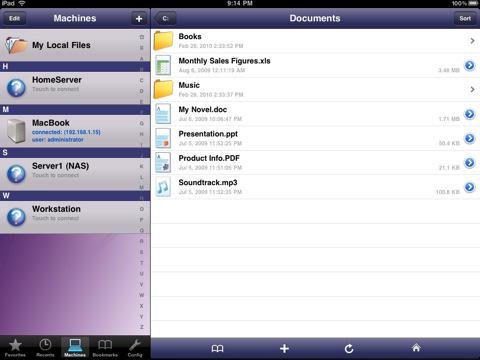The height and width of the screenshot is (360, 480).
Task: Switch to the Machines tab
Action: coord(75,348)
